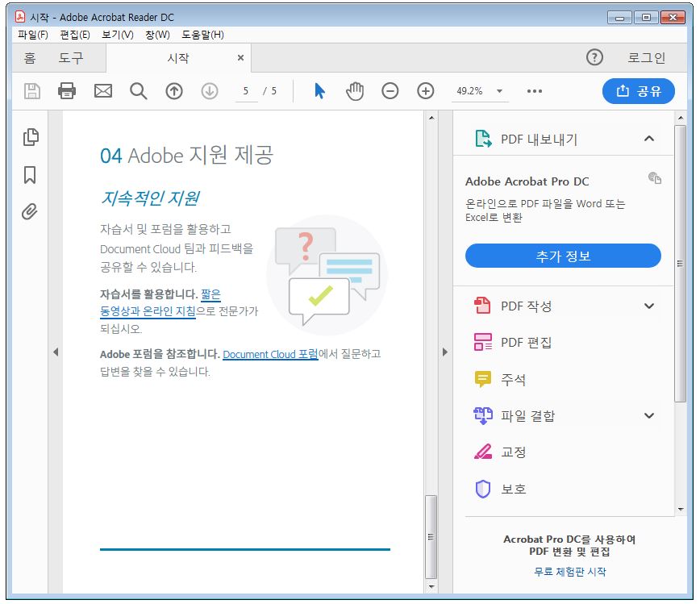Open the zoom level dropdown arrow
The height and width of the screenshot is (604, 700).
tap(499, 91)
